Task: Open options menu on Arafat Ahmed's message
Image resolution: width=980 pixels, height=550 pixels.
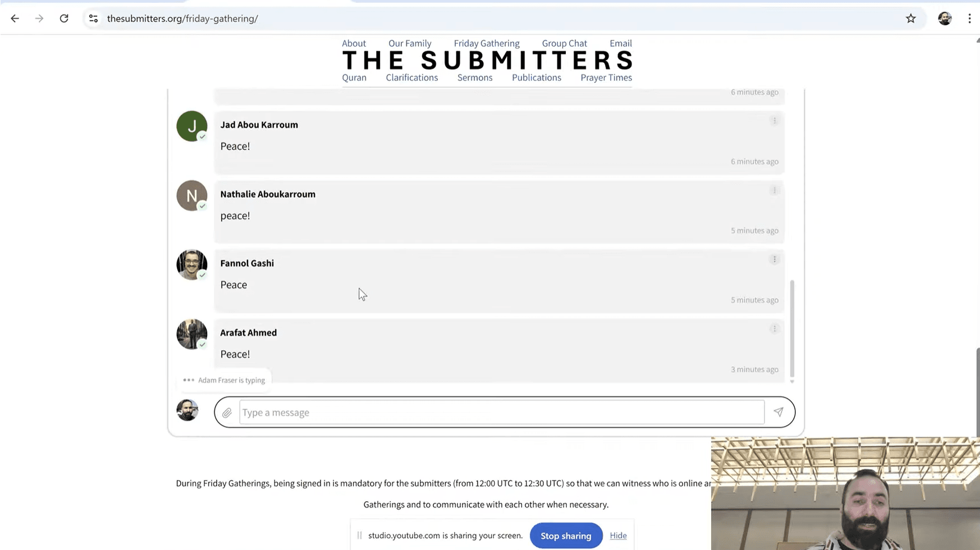Action: (775, 329)
